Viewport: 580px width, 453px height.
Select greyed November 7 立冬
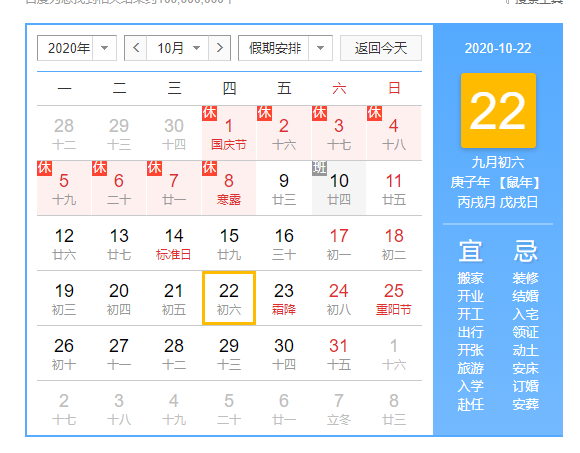339,409
